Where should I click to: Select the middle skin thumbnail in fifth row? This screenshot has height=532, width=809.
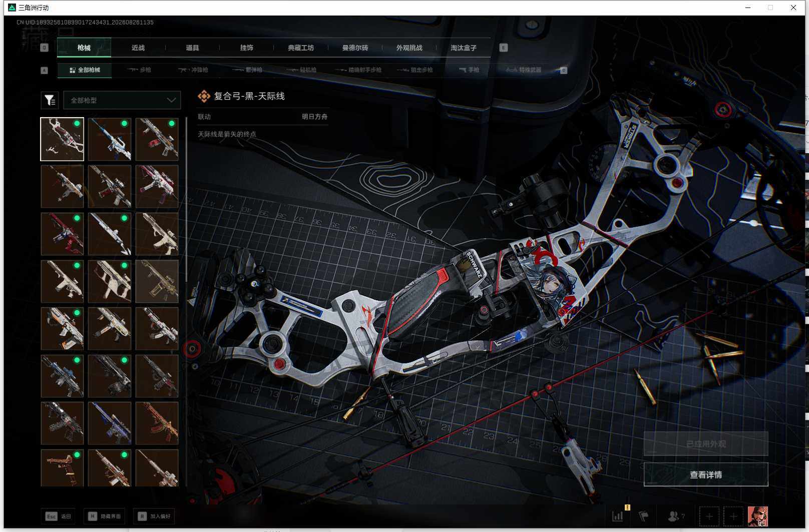pos(110,328)
